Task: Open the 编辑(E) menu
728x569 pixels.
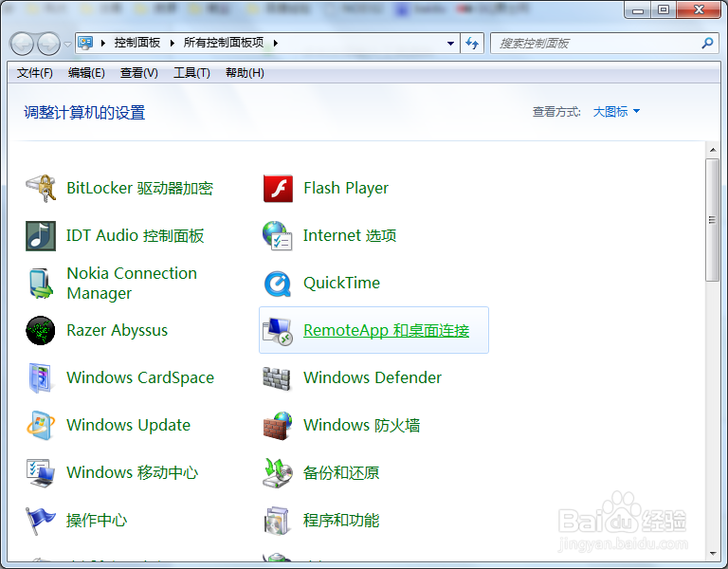Action: (86, 73)
